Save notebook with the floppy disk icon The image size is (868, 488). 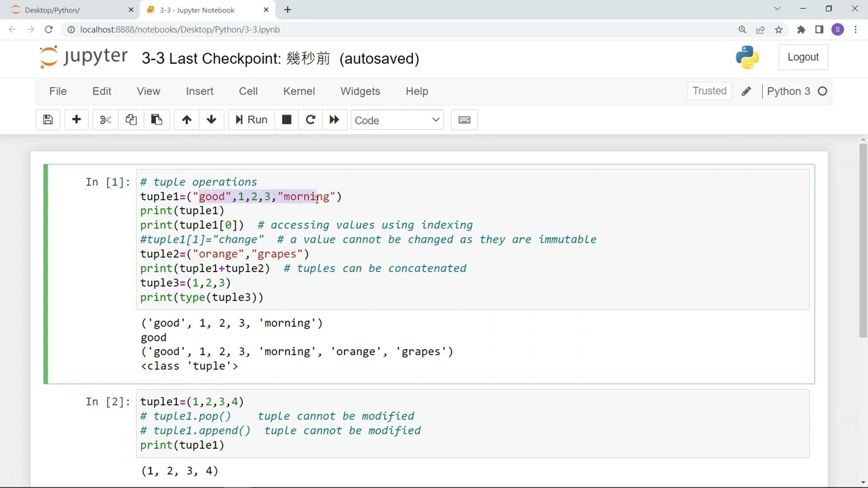coord(47,120)
